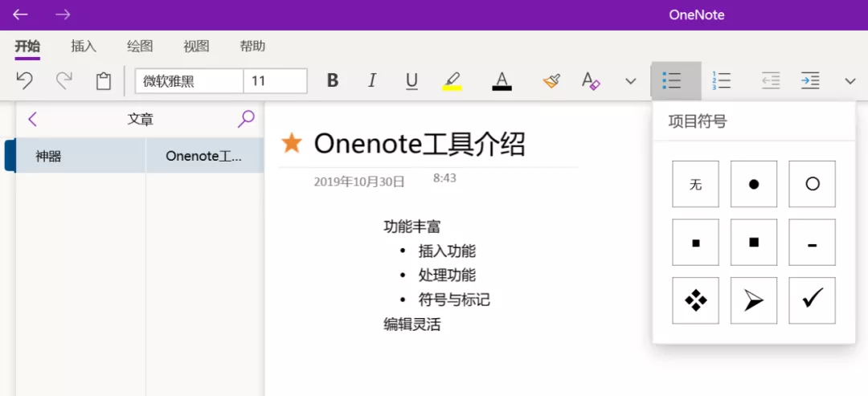This screenshot has height=396, width=868.
Task: Choose the dash bullet style
Action: [x=812, y=243]
